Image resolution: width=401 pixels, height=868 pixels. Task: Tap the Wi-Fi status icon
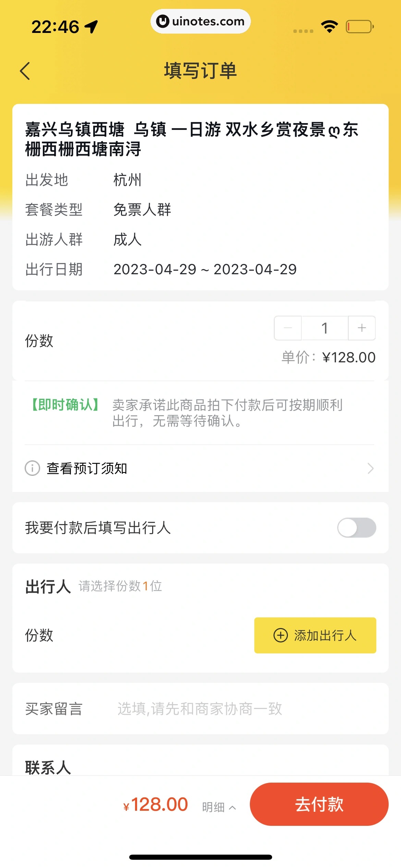pos(329,26)
